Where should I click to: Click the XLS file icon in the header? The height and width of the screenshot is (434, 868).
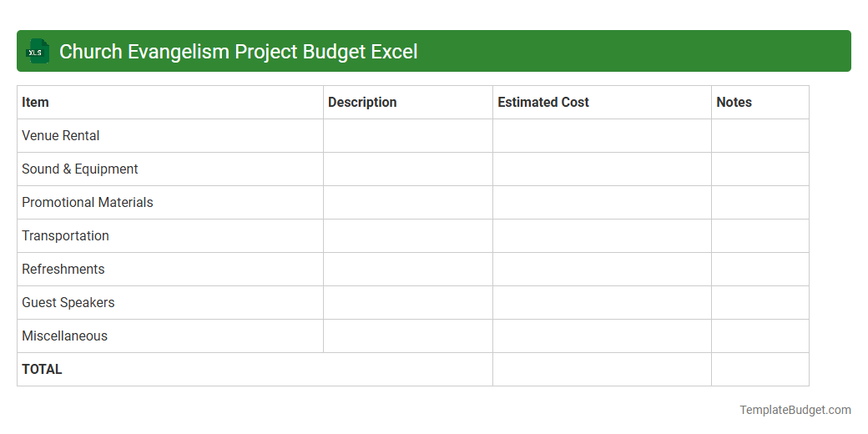(x=37, y=51)
